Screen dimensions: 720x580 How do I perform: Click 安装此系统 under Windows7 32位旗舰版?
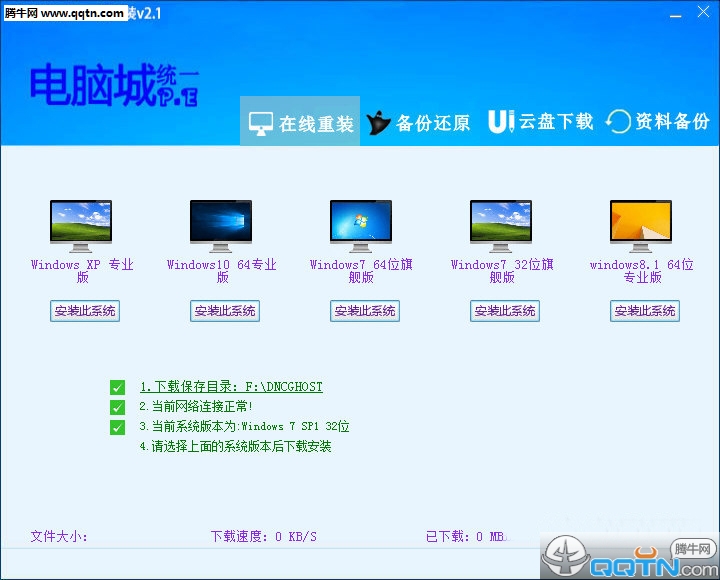tap(505, 311)
